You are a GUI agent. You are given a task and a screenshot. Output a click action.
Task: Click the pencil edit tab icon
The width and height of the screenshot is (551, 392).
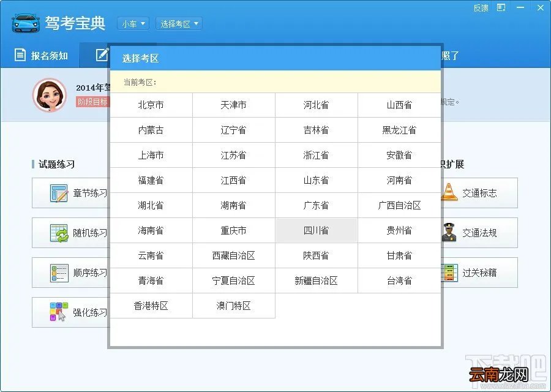102,55
